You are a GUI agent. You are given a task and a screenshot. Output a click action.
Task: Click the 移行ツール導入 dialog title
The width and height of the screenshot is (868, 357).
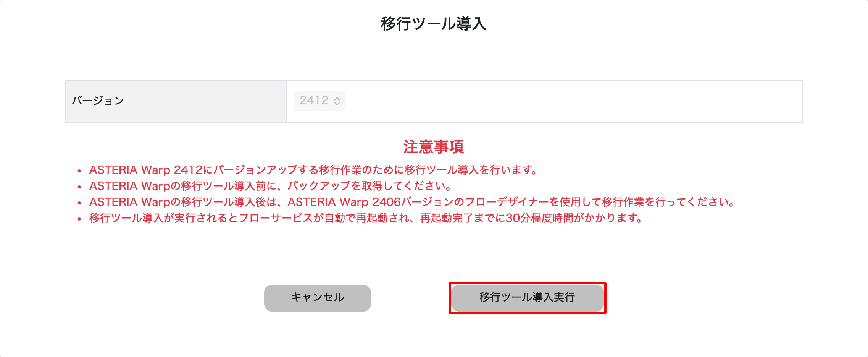pyautogui.click(x=434, y=24)
